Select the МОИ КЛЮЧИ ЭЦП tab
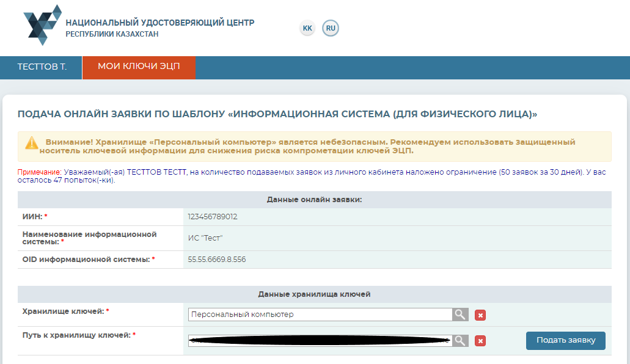The width and height of the screenshot is (630, 364). click(x=139, y=67)
